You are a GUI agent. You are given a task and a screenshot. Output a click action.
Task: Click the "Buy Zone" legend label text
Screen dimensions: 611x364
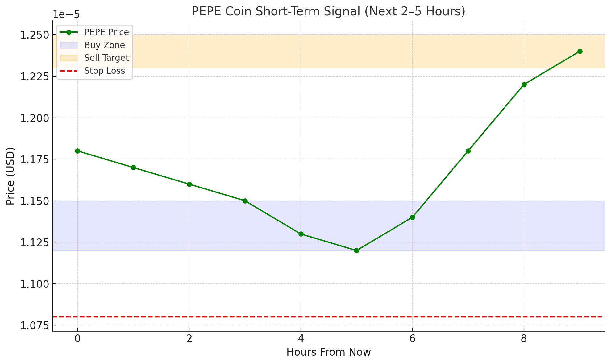(x=105, y=45)
